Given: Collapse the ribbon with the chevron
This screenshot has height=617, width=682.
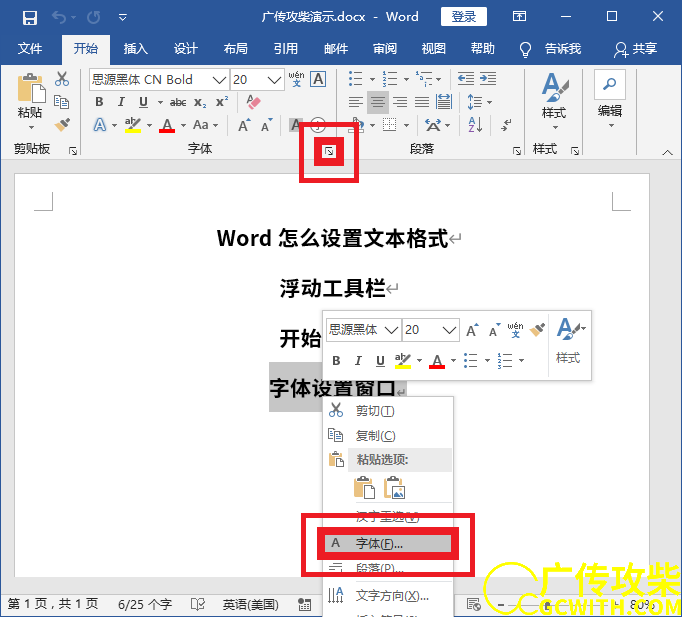Looking at the screenshot, I should [667, 152].
